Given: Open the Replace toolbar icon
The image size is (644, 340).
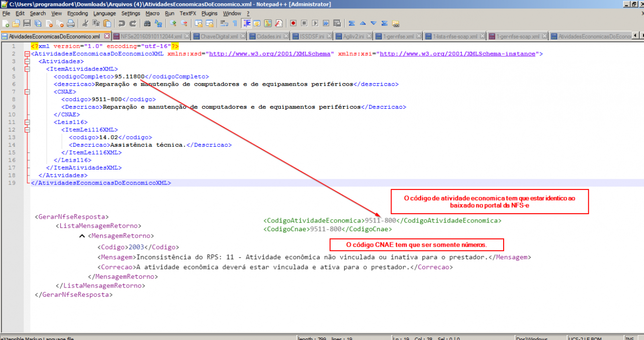Looking at the screenshot, I should point(158,23).
